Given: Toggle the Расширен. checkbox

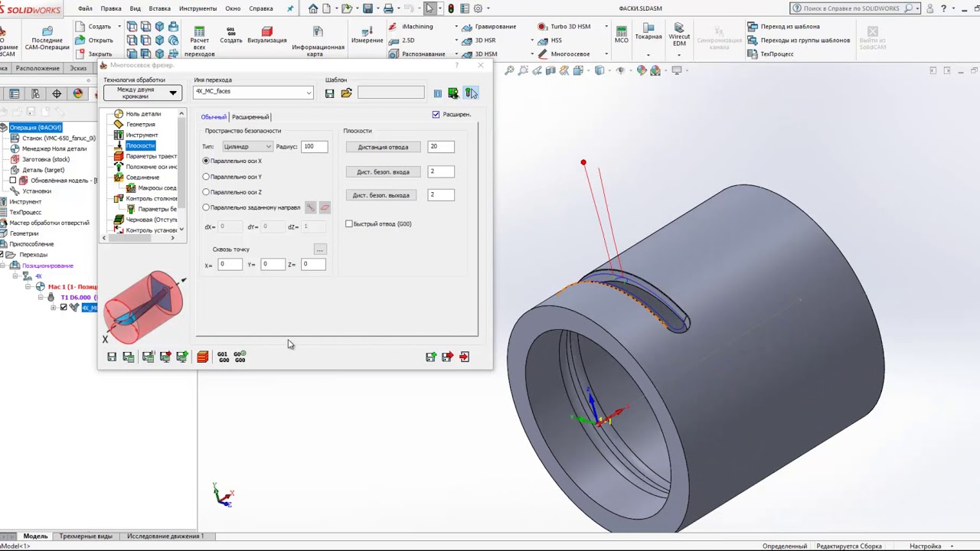Looking at the screenshot, I should tap(436, 115).
